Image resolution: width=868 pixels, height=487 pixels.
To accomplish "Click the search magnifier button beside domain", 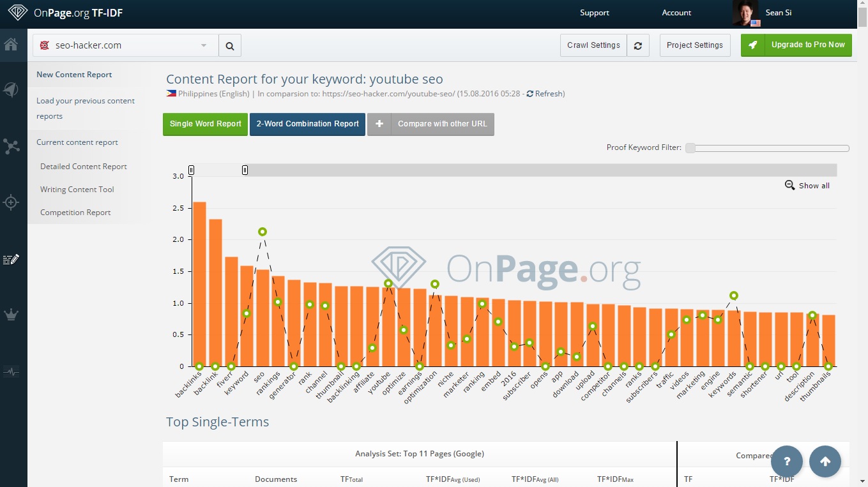I will (x=230, y=45).
